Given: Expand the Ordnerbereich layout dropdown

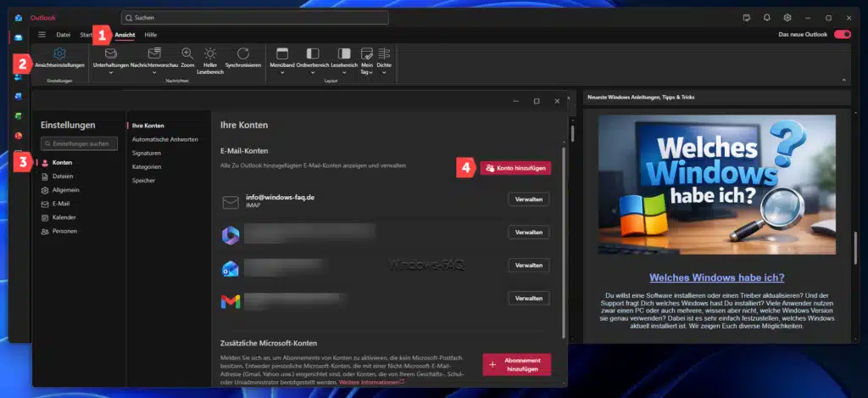Looking at the screenshot, I should tap(313, 73).
